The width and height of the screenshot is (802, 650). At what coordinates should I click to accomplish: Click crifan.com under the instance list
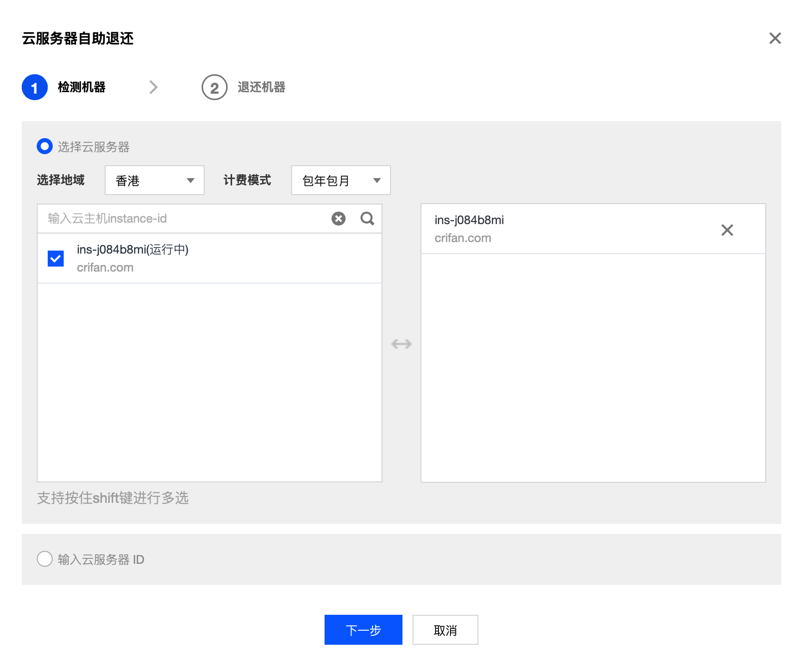105,267
